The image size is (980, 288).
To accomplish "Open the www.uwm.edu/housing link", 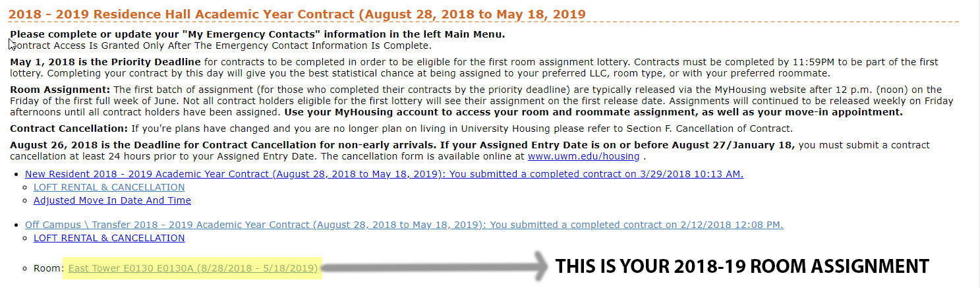I will pos(583,156).
